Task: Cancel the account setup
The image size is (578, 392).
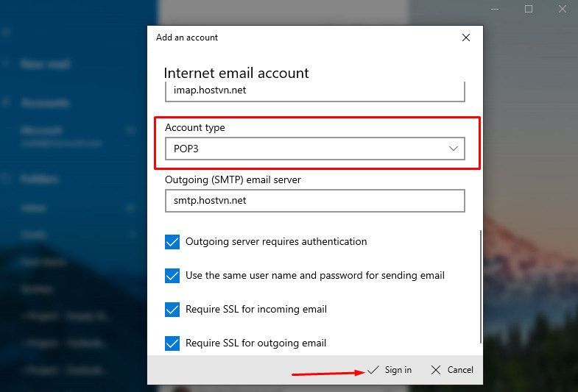Action: coord(452,370)
